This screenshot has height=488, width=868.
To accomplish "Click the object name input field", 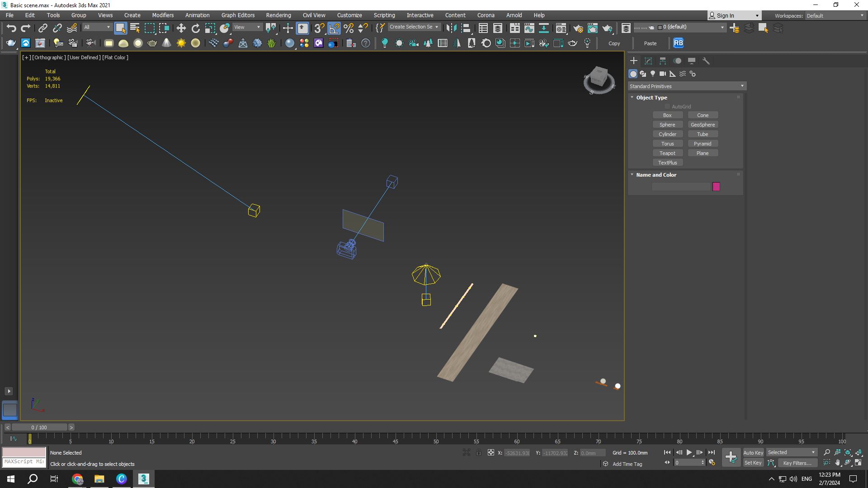I will [x=681, y=187].
